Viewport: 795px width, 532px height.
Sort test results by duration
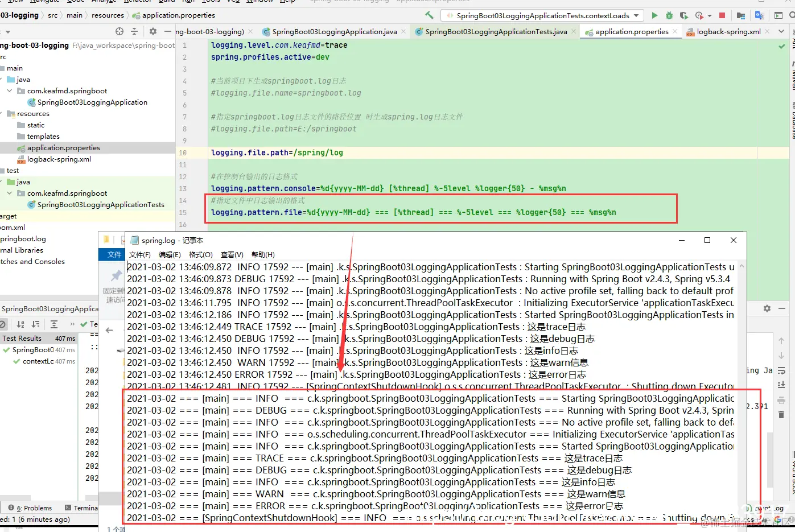coord(35,324)
